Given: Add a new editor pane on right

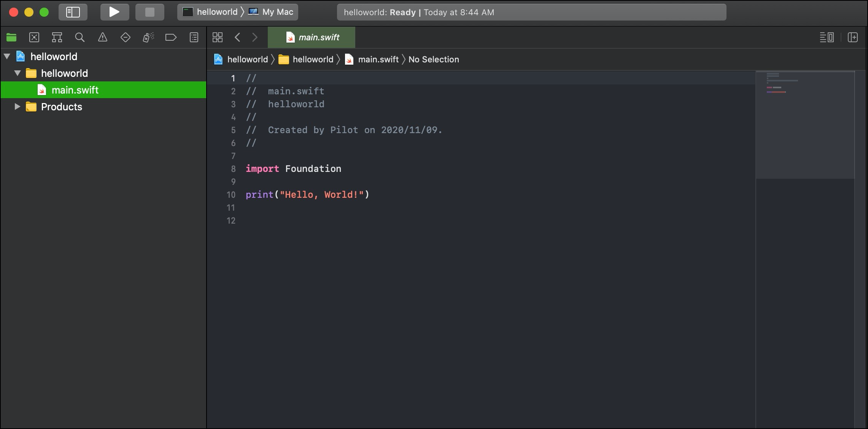Looking at the screenshot, I should pos(853,37).
